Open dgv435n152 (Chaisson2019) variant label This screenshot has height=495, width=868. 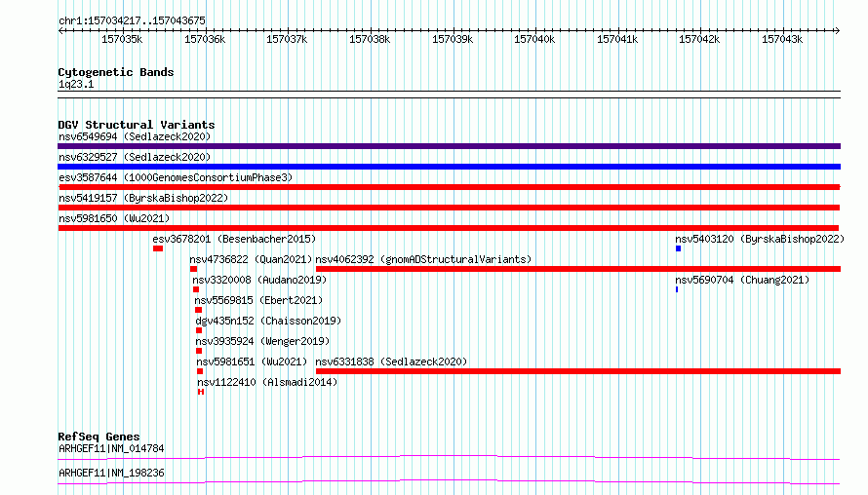pos(268,321)
